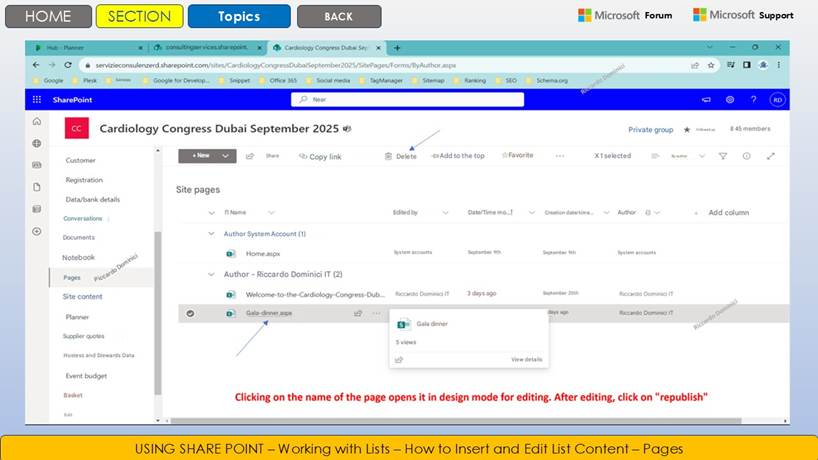
Task: Toggle the followed star beside Private group
Action: click(686, 129)
